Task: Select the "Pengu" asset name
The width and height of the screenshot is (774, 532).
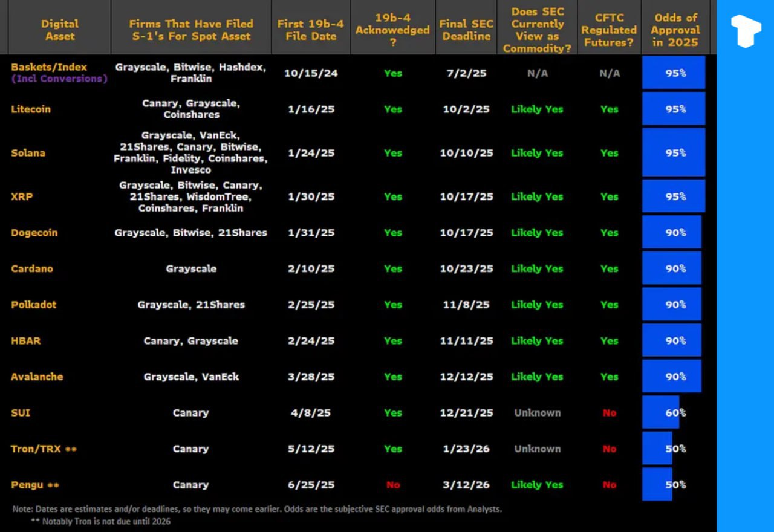Action: pyautogui.click(x=27, y=485)
